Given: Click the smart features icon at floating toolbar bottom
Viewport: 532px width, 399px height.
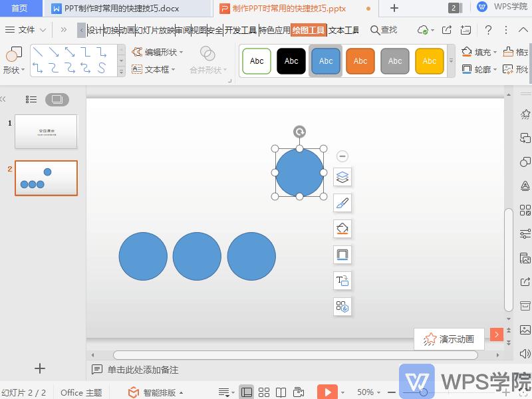Looking at the screenshot, I should pos(342,307).
